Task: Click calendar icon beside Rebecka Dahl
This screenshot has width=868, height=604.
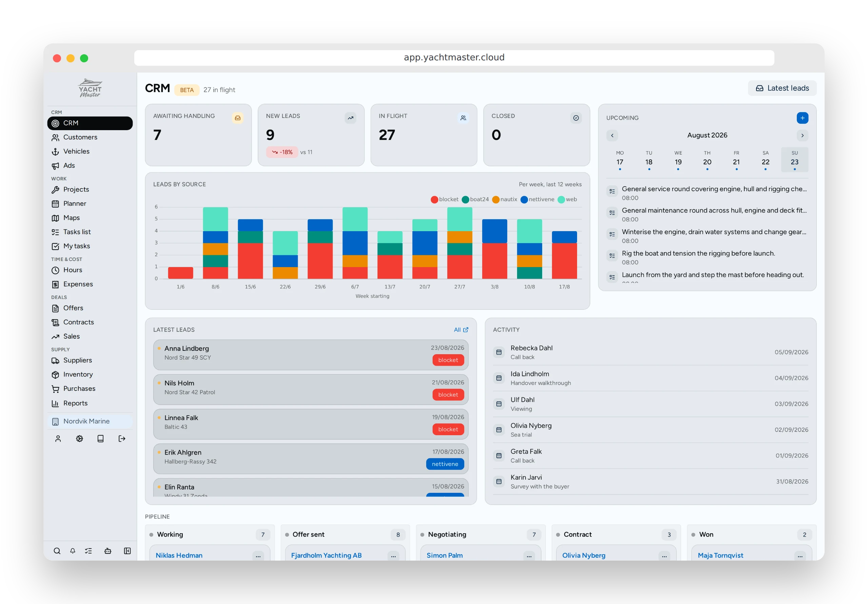Action: [x=499, y=352]
